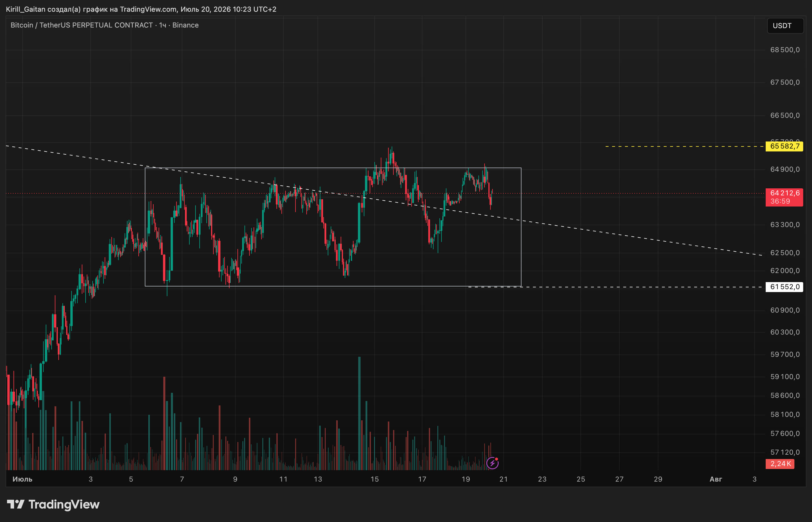
Task: Click the 36:59 candle countdown timer
Action: (780, 201)
